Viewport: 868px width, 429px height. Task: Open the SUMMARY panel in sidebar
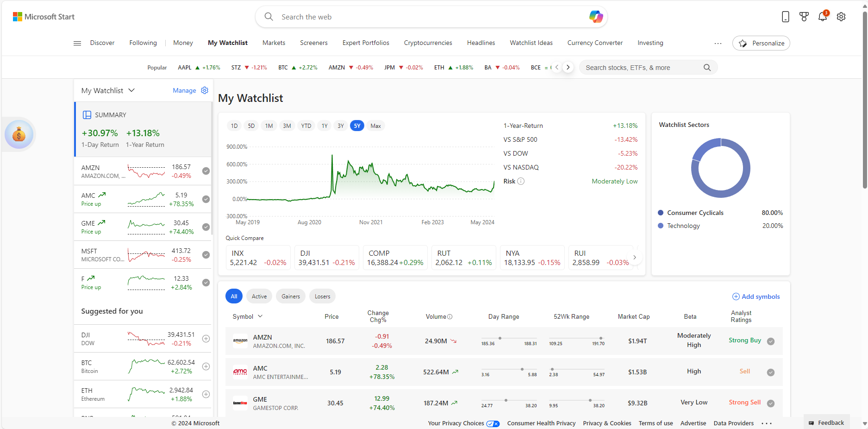(x=143, y=130)
